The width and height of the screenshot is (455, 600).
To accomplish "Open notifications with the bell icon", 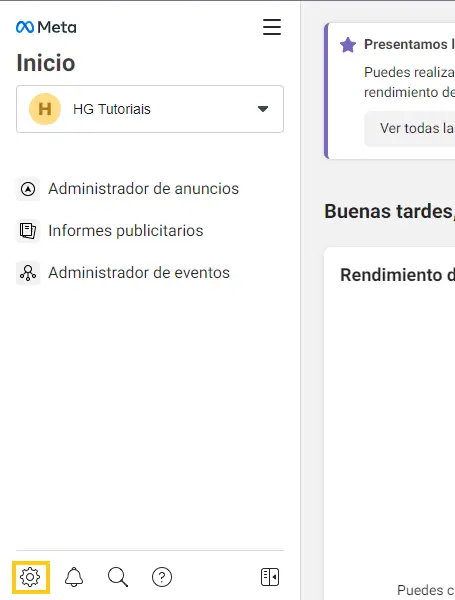I will click(x=74, y=577).
